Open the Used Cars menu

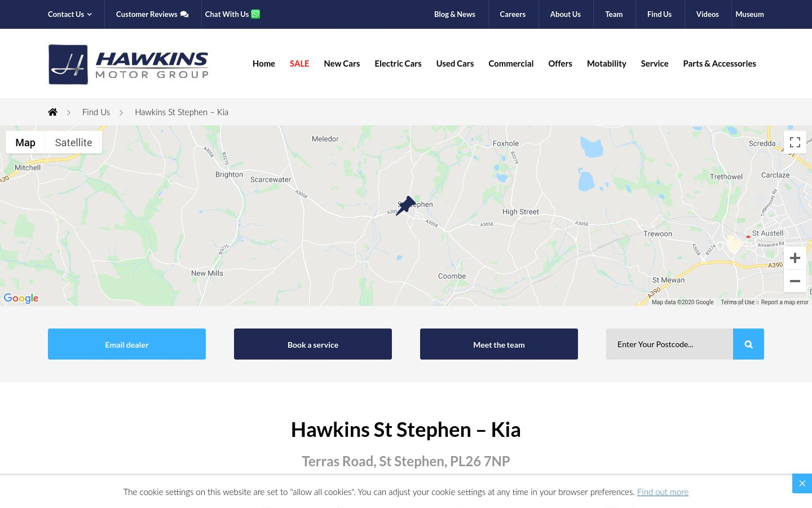point(455,63)
